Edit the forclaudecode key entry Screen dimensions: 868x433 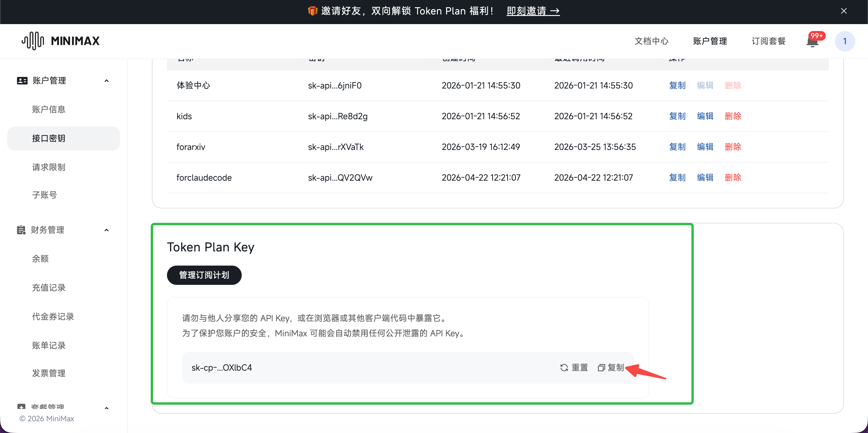point(705,177)
